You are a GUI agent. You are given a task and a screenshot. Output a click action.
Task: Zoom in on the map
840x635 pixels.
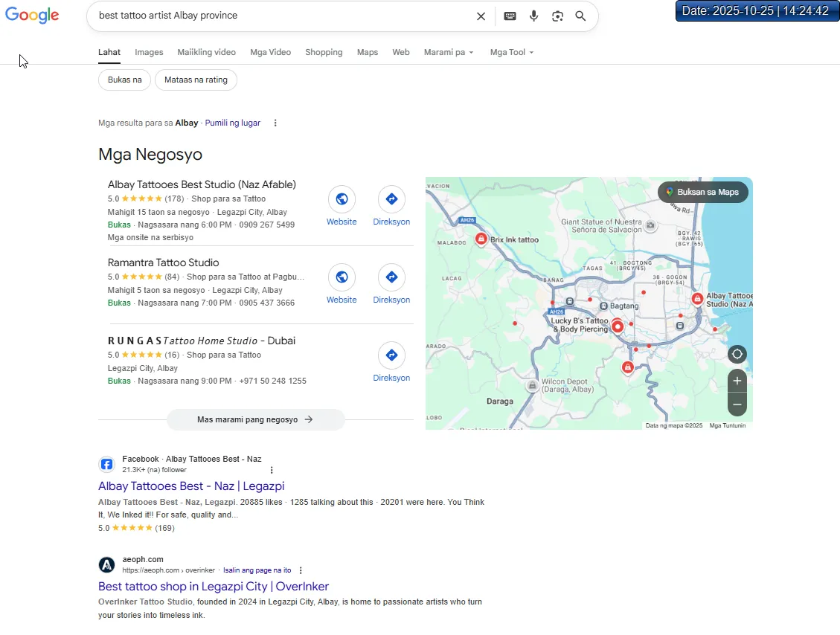(x=737, y=381)
